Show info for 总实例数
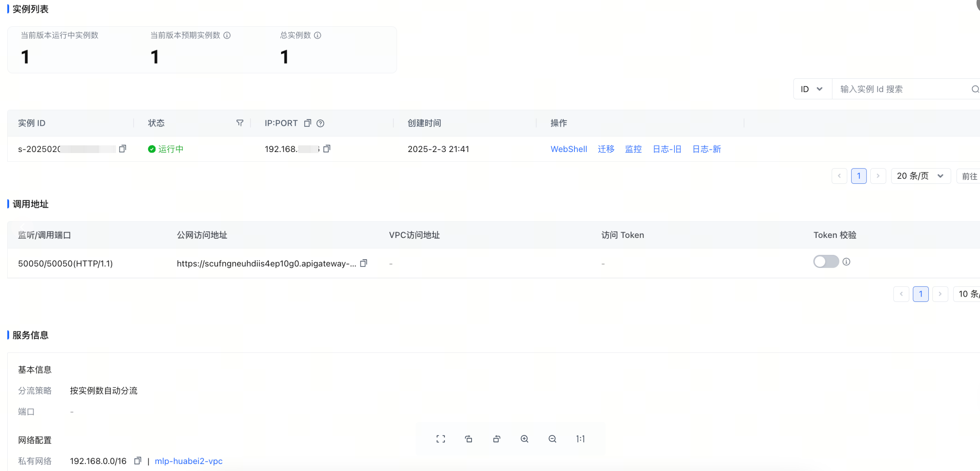The image size is (980, 471). click(x=318, y=35)
